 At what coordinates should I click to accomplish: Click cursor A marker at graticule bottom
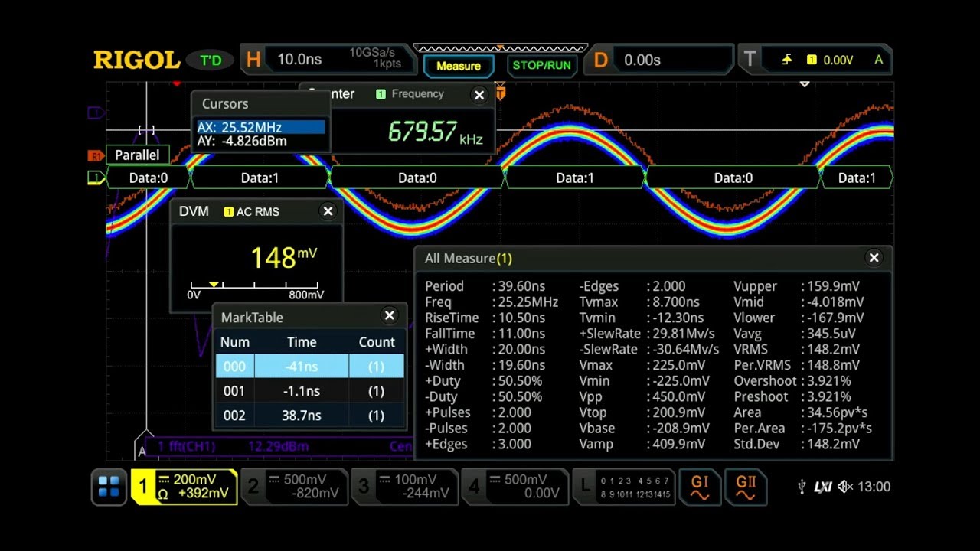coord(142,451)
